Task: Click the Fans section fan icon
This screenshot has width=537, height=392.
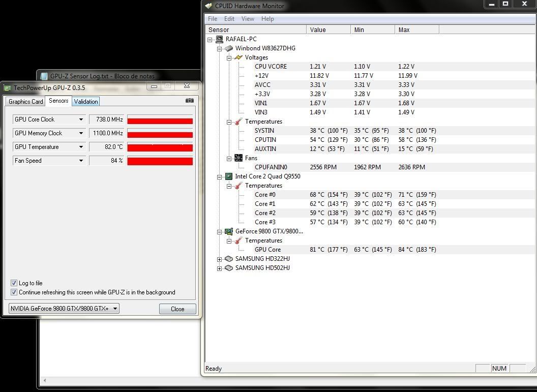Action: pos(238,158)
